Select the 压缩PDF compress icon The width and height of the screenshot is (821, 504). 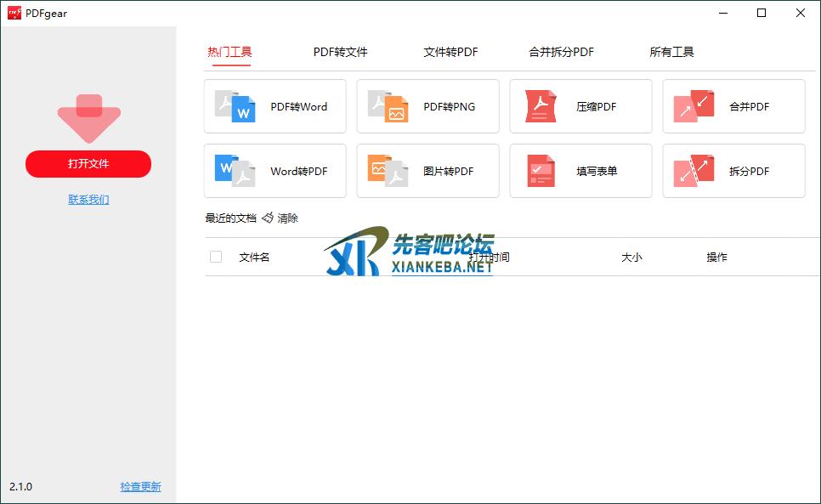click(x=541, y=107)
